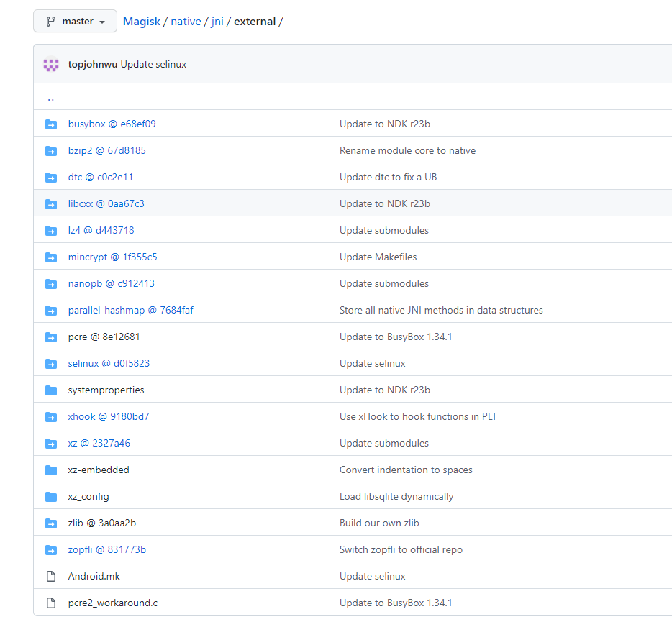
Task: Click the folder icon beside systemproperties
Action: coord(50,390)
